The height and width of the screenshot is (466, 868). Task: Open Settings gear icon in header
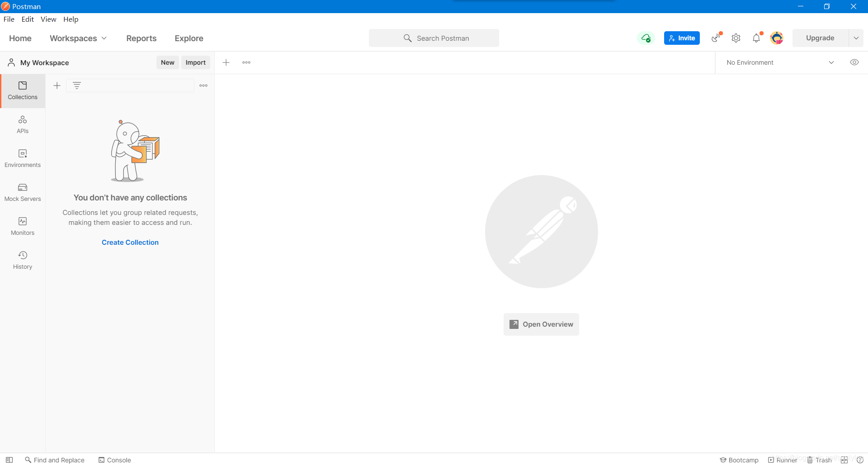point(736,38)
